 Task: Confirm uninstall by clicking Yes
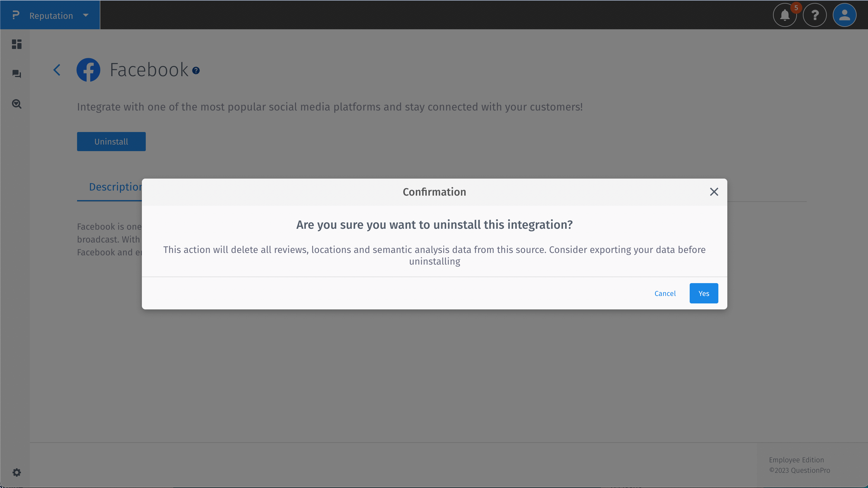tap(704, 293)
